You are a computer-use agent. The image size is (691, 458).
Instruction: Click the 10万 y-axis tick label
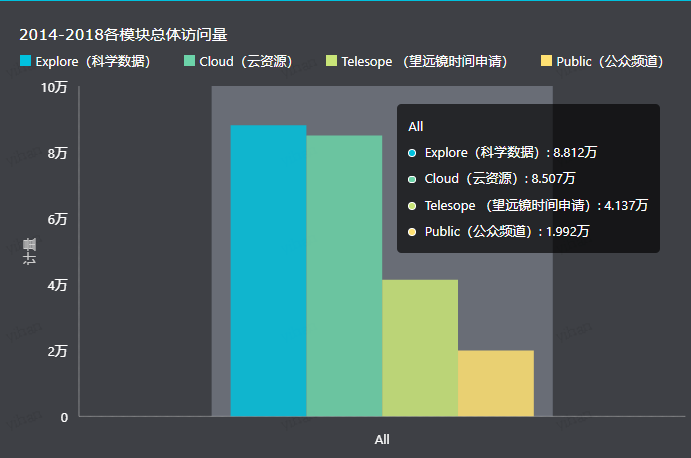[x=54, y=88]
